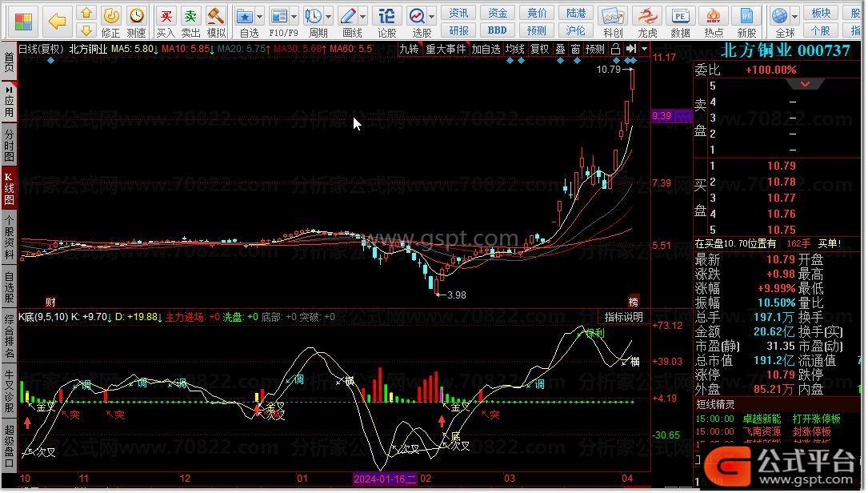Expand the 画线 dropdown arrow
This screenshot has width=868, height=493.
click(363, 17)
